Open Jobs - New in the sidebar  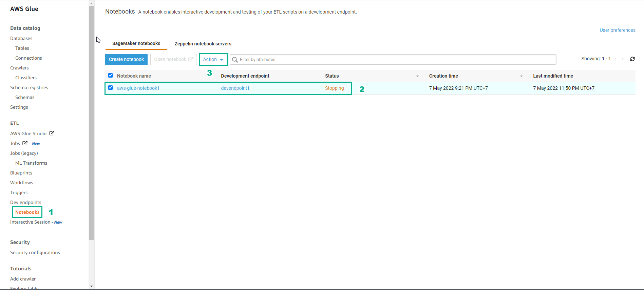click(x=25, y=143)
